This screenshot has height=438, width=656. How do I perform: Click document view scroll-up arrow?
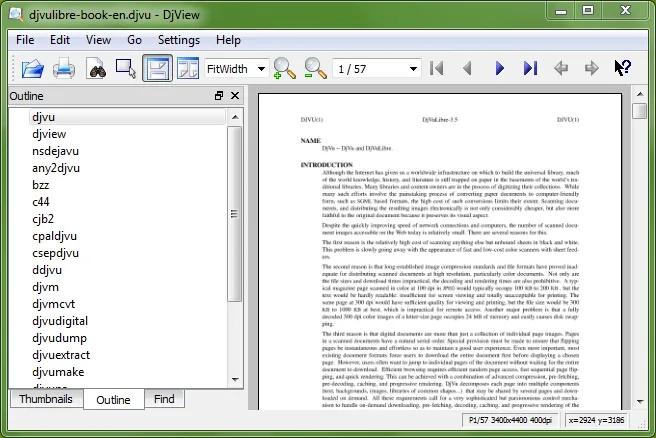tap(640, 94)
